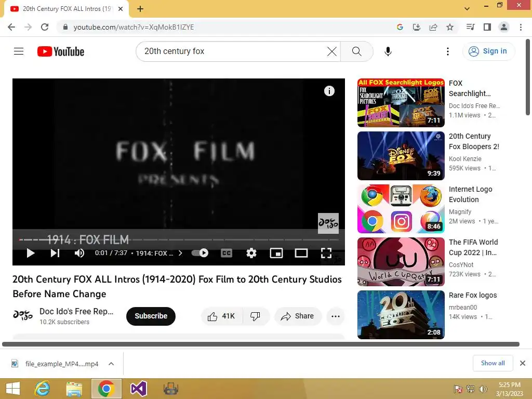Viewport: 532px width, 399px height.
Task: Show all downloads
Action: tap(493, 363)
